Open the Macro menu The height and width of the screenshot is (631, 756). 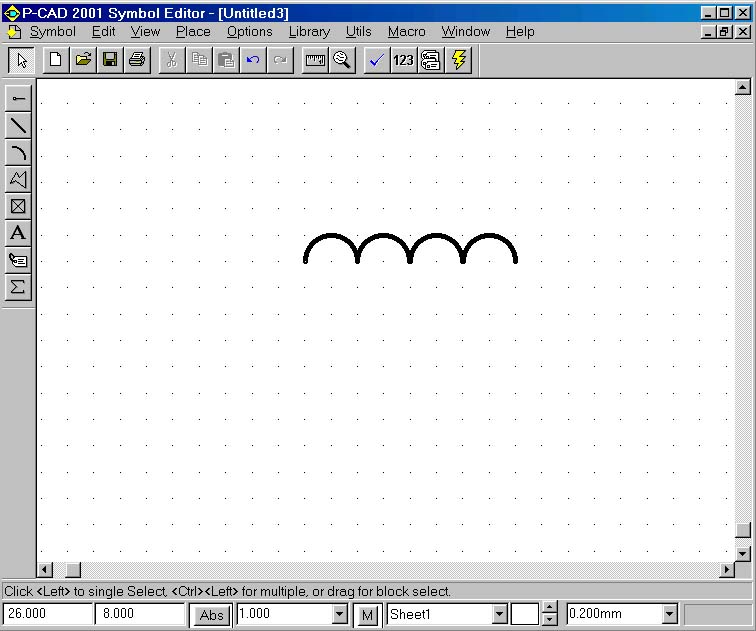[x=406, y=32]
